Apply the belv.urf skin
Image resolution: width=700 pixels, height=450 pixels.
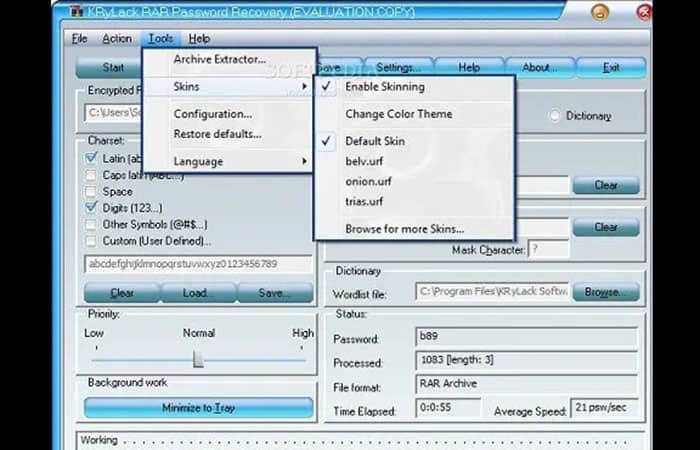[364, 161]
